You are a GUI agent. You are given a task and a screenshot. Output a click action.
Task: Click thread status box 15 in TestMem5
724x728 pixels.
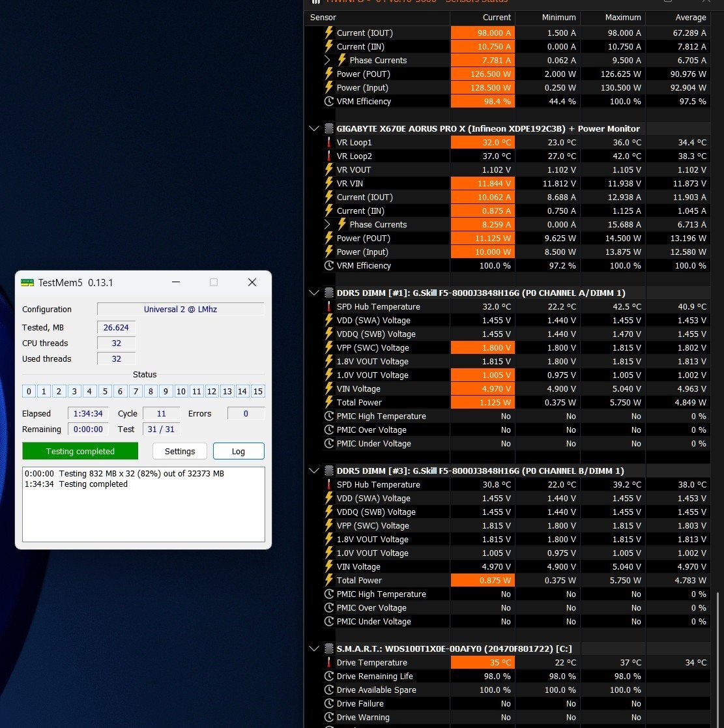tap(257, 392)
